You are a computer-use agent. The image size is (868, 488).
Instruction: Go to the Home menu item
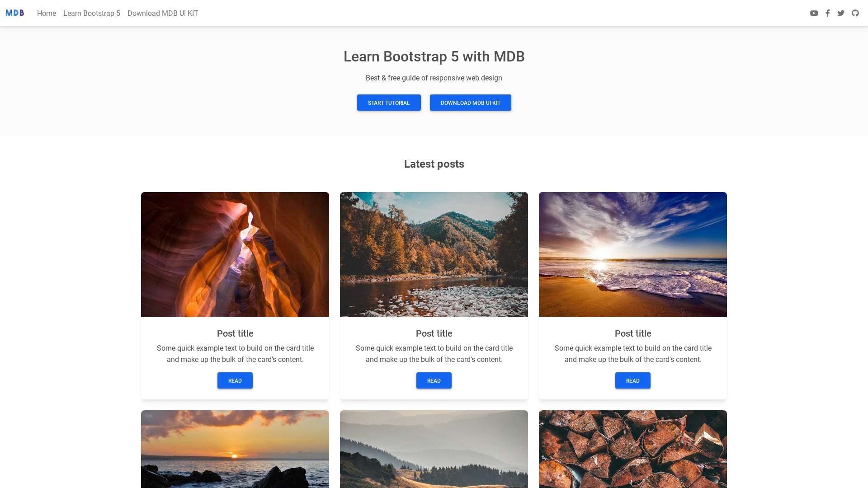(47, 13)
